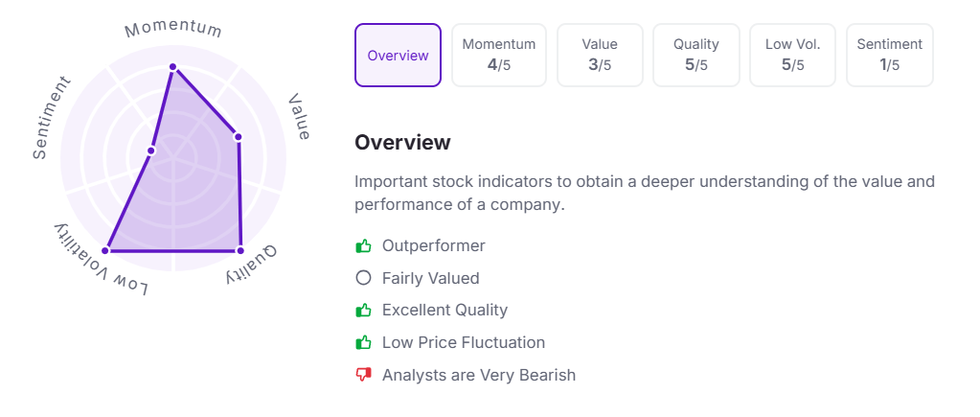
Task: Click thumbs-up icon beside Low Price Fluctuation
Action: point(363,343)
